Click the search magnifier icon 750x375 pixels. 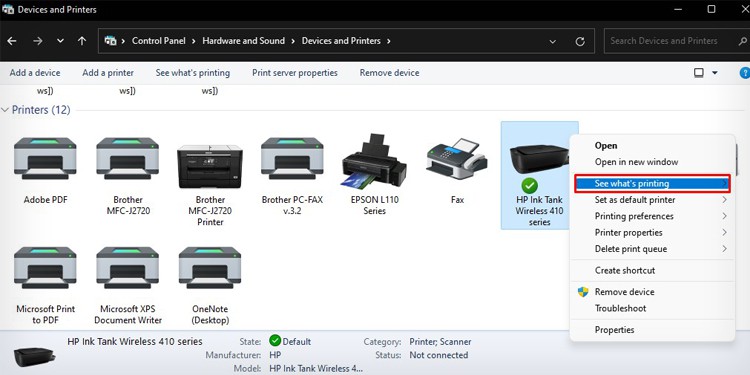click(x=743, y=41)
